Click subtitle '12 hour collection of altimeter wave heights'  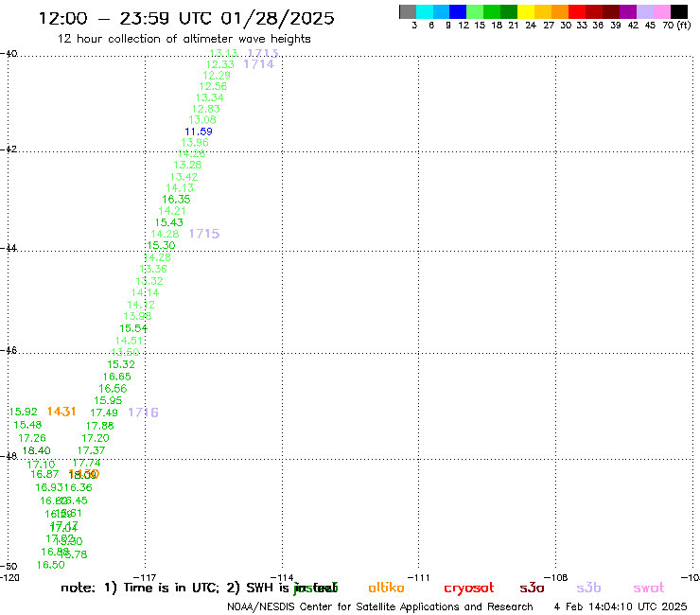[x=184, y=39]
